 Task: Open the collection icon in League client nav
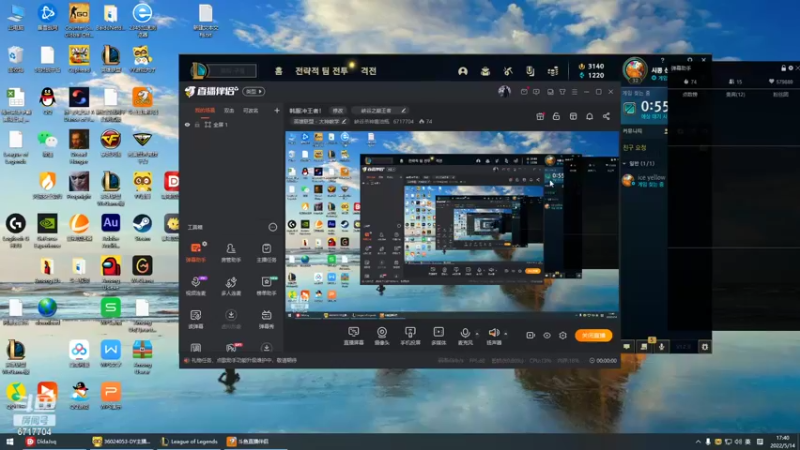(x=485, y=71)
